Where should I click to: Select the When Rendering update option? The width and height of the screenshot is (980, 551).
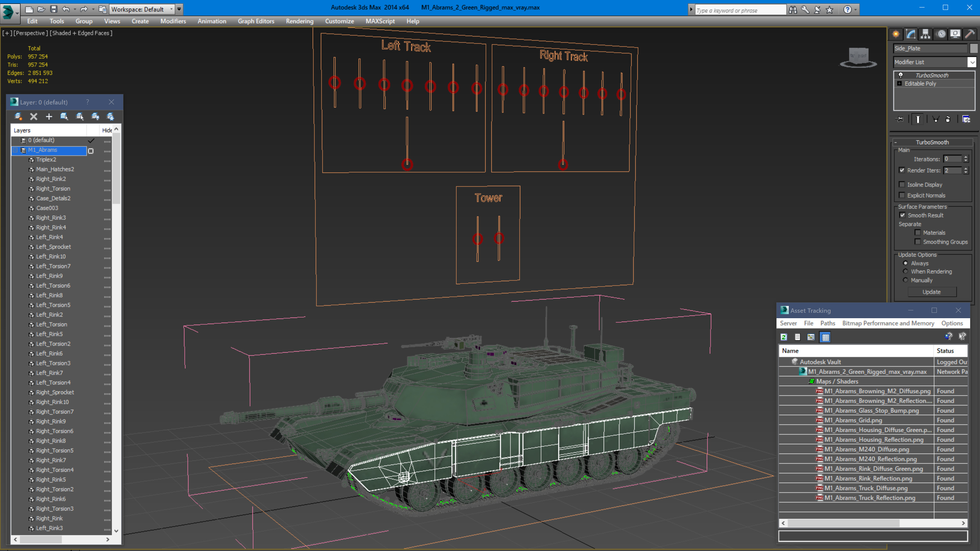pos(905,271)
